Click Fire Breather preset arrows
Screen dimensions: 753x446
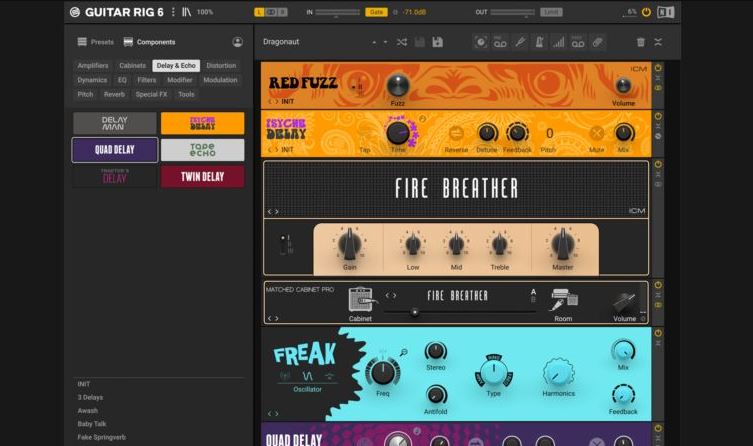(x=273, y=211)
